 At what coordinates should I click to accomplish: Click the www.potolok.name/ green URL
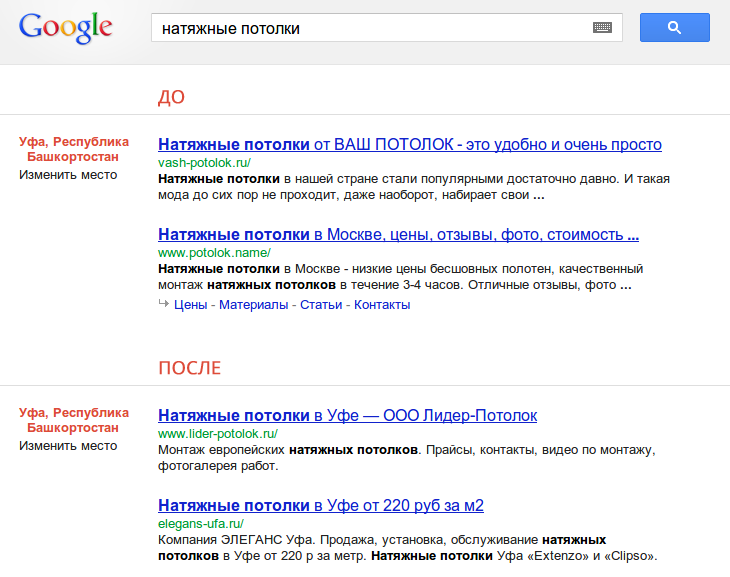214,252
